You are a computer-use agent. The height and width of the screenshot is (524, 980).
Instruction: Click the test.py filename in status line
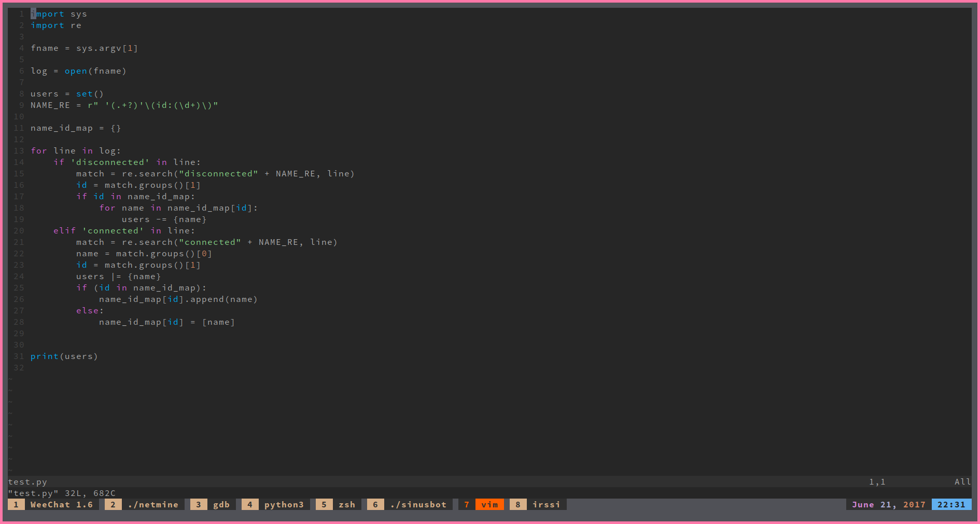27,482
